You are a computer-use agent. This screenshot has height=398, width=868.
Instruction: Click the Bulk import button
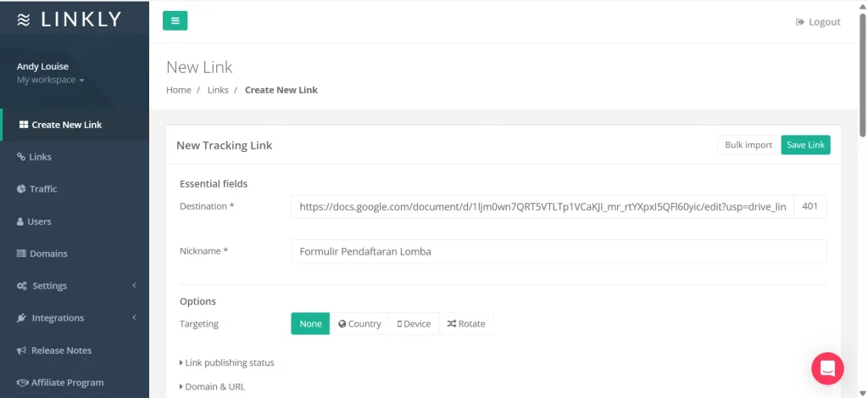[748, 144]
